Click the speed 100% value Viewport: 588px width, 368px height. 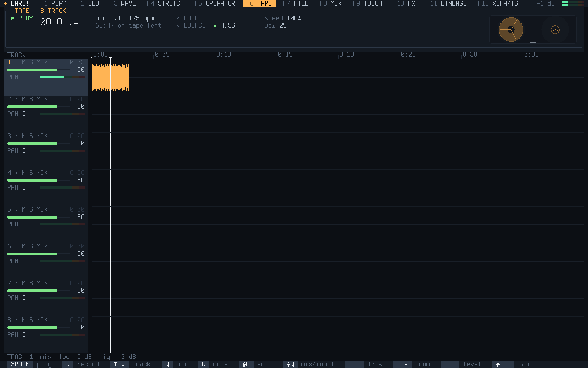pyautogui.click(x=294, y=18)
